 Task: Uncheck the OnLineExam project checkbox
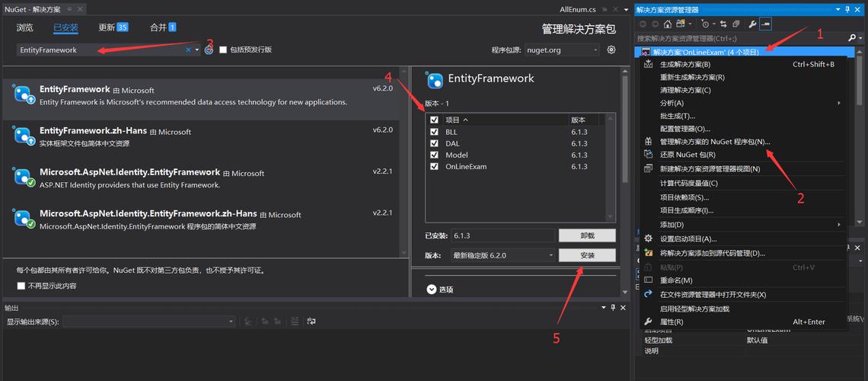tap(434, 167)
